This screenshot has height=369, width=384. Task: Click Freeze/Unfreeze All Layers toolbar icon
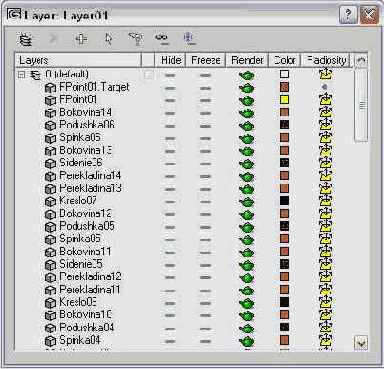189,39
